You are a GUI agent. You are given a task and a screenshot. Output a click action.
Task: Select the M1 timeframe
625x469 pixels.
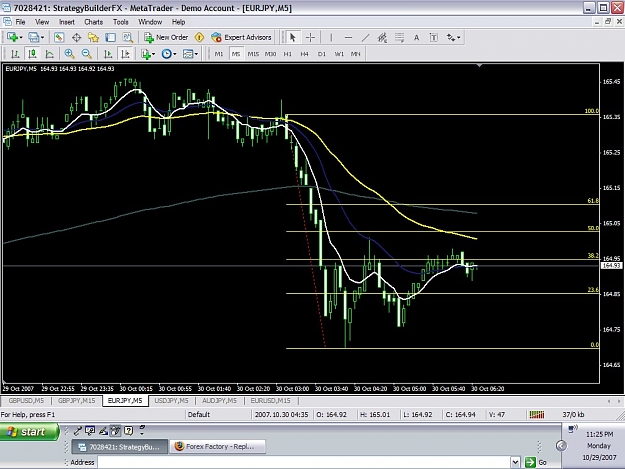pos(219,54)
